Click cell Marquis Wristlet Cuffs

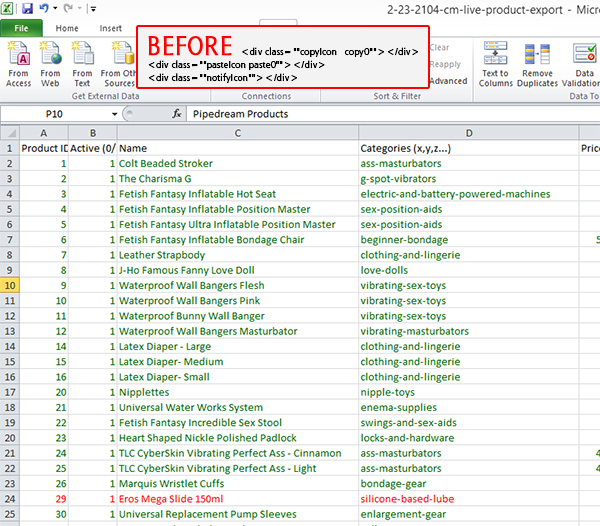238,484
